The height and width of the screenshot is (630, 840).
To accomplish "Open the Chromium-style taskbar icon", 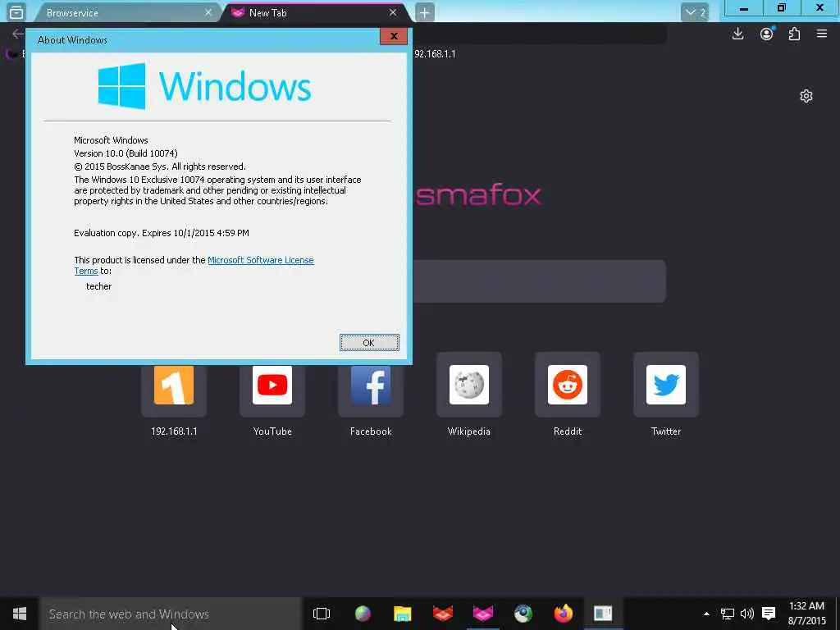I will [x=523, y=614].
